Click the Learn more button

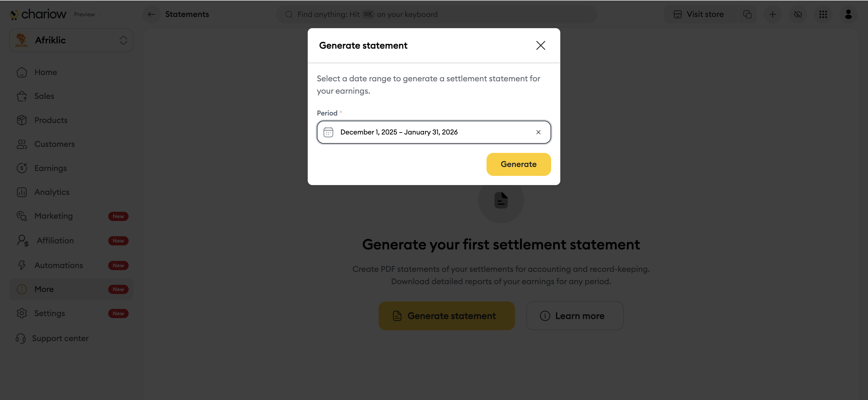pos(575,316)
